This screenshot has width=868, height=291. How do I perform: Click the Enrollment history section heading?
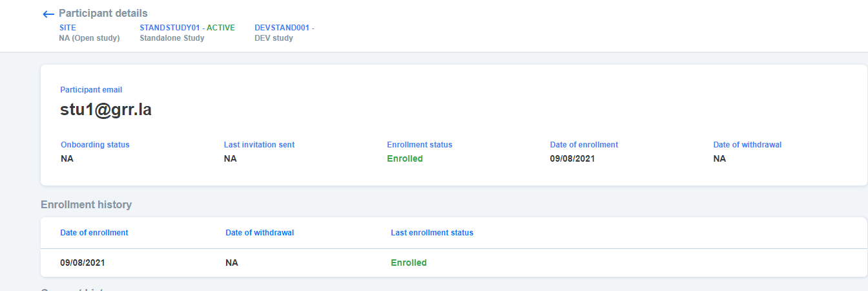(x=86, y=205)
